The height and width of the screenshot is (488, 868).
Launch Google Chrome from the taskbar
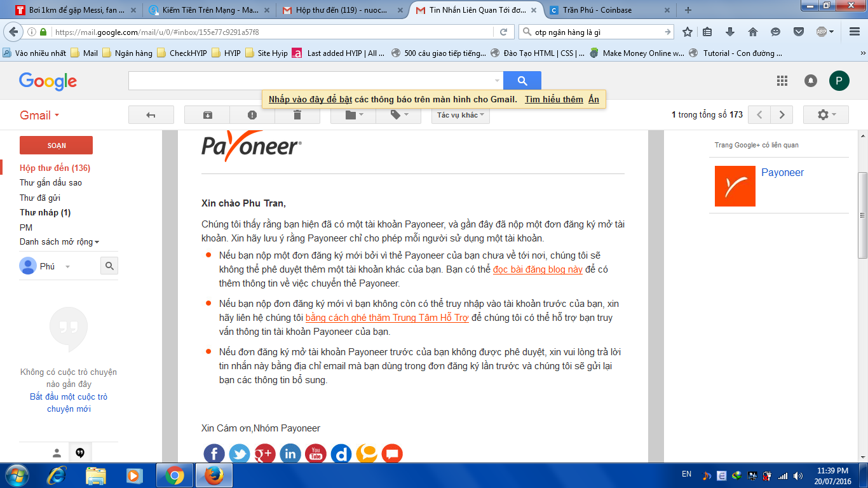click(x=175, y=475)
